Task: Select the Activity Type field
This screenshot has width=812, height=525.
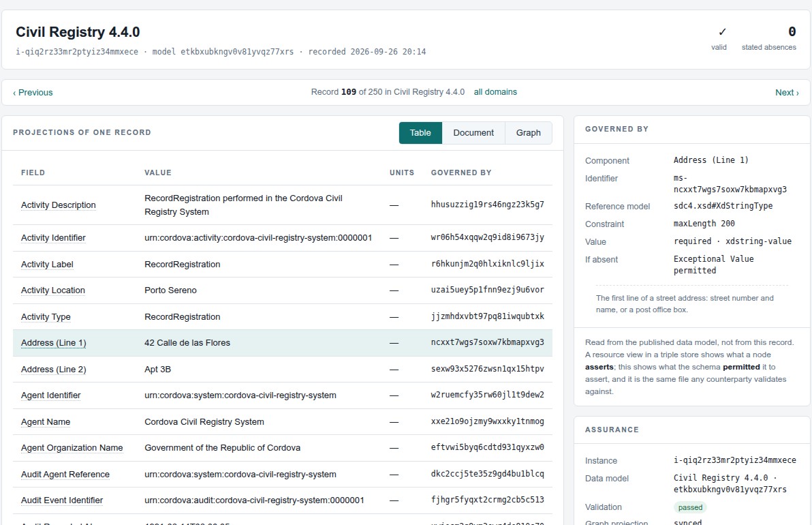Action: point(46,316)
